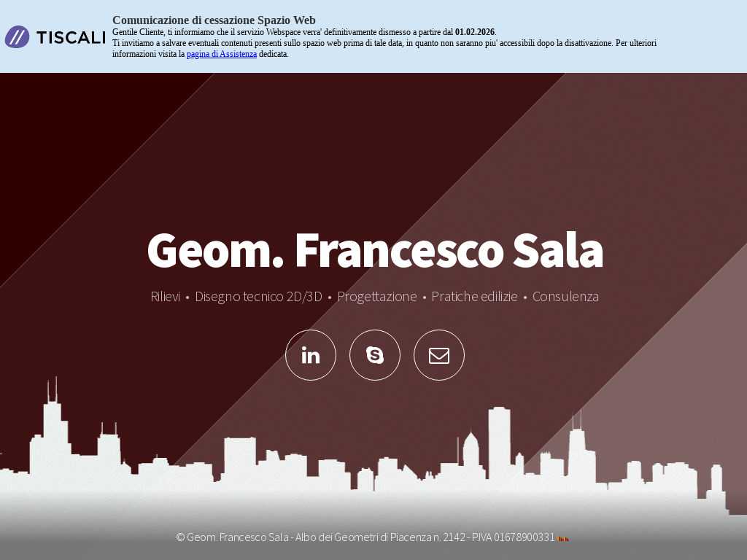Screen dimensions: 747x560
Task: Click the 'Rilievi' tagline text
Action: point(165,297)
